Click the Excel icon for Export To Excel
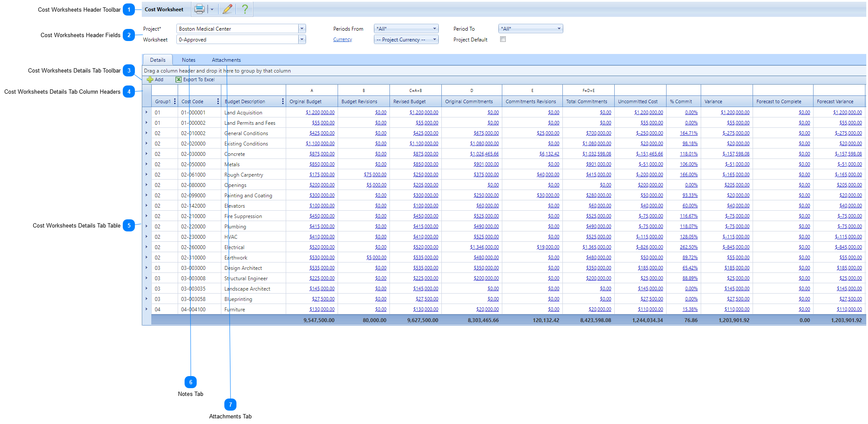This screenshot has width=868, height=424. (179, 79)
